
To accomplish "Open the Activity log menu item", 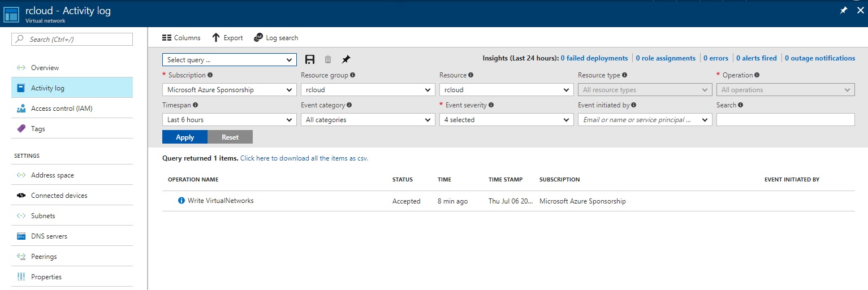I will click(72, 88).
